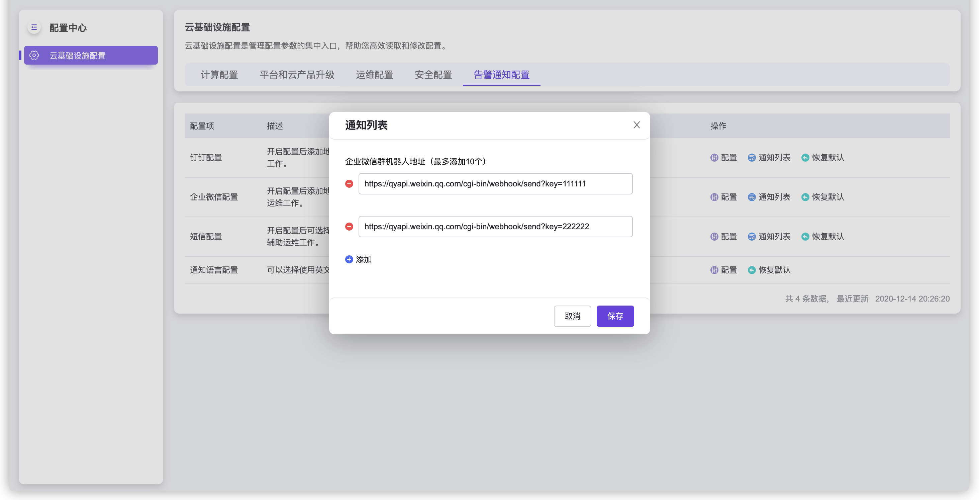980x500 pixels.
Task: Click the blue plus 添加 icon
Action: (x=349, y=259)
